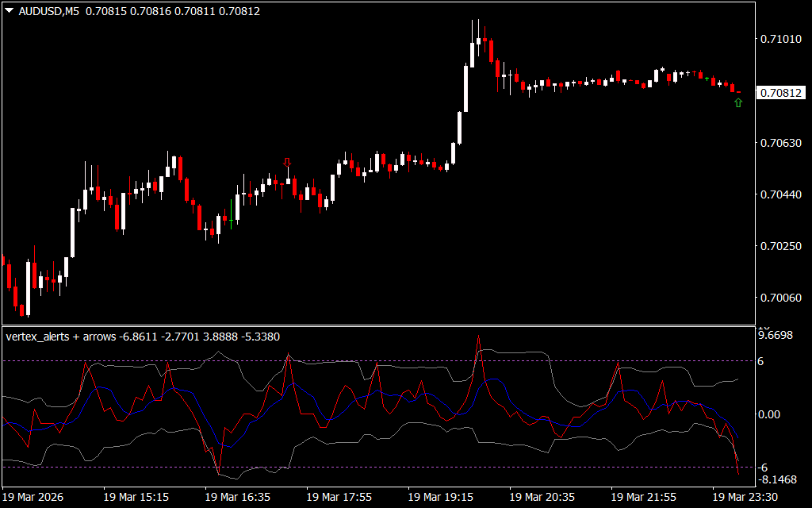Click the red sell arrow above the candles
The height and width of the screenshot is (508, 812).
click(287, 163)
